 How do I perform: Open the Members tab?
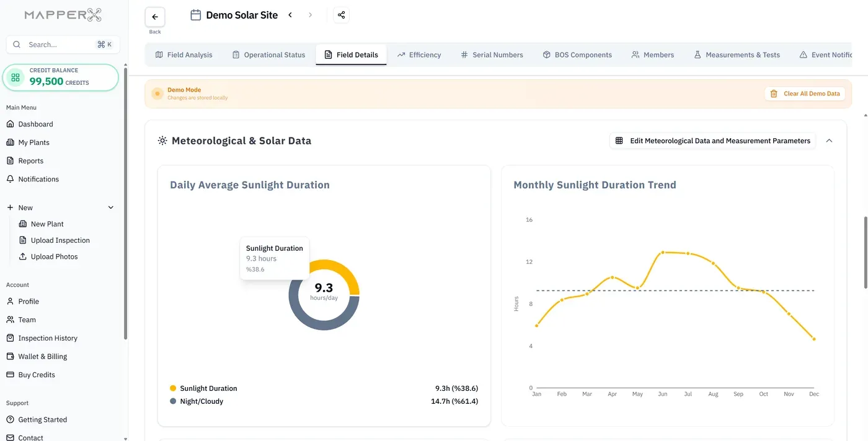(x=653, y=55)
